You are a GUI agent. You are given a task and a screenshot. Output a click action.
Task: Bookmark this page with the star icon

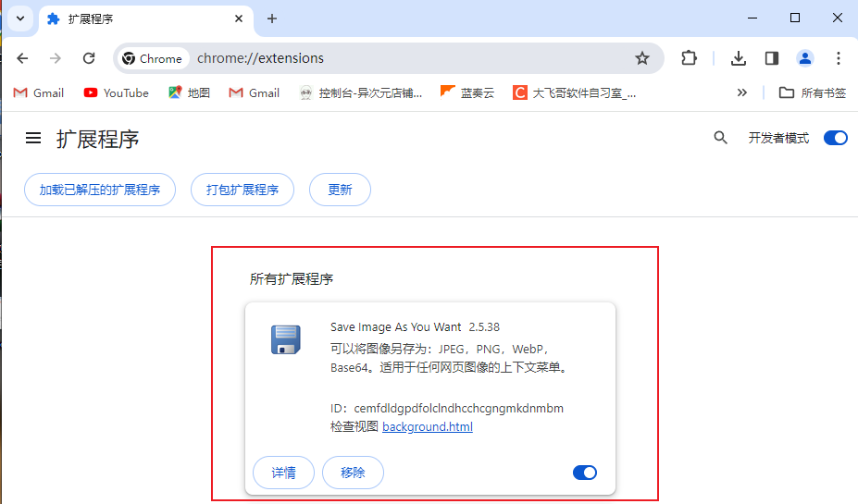pos(641,58)
